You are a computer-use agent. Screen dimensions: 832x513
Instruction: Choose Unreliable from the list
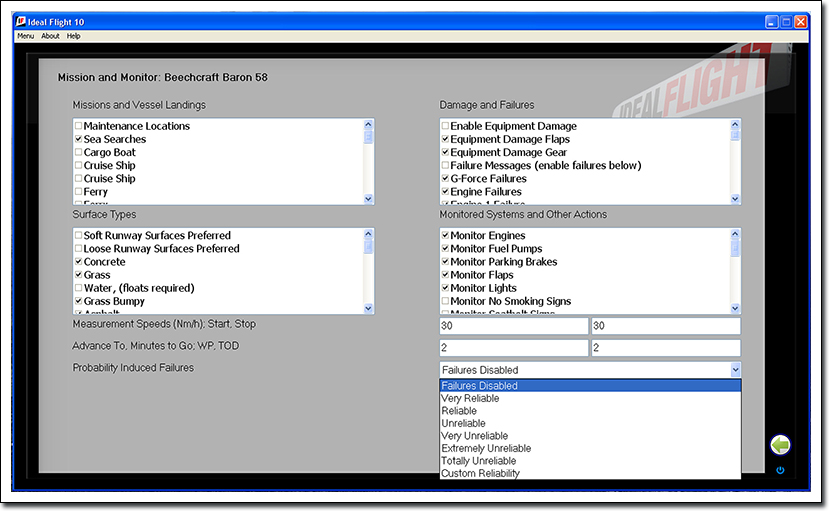tap(590, 423)
